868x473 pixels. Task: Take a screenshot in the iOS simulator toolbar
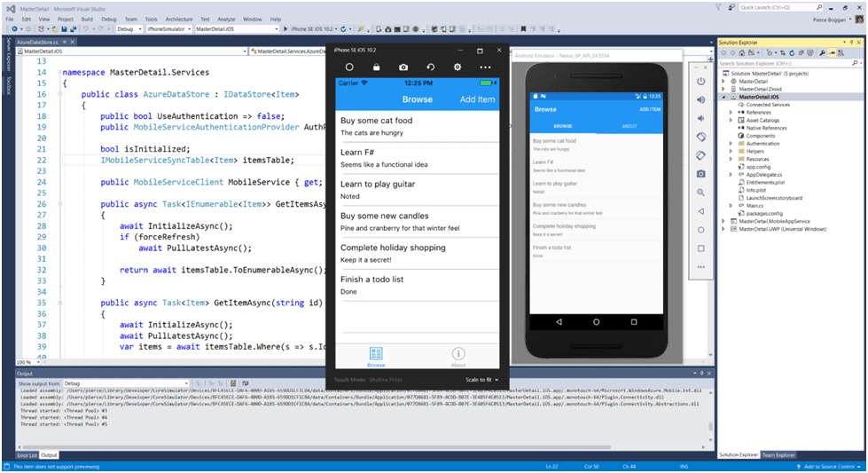[x=403, y=67]
